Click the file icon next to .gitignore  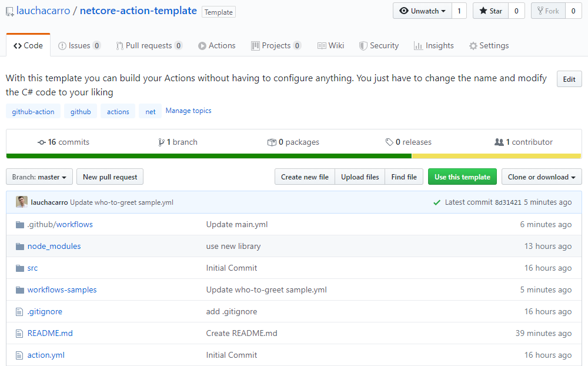pos(19,311)
